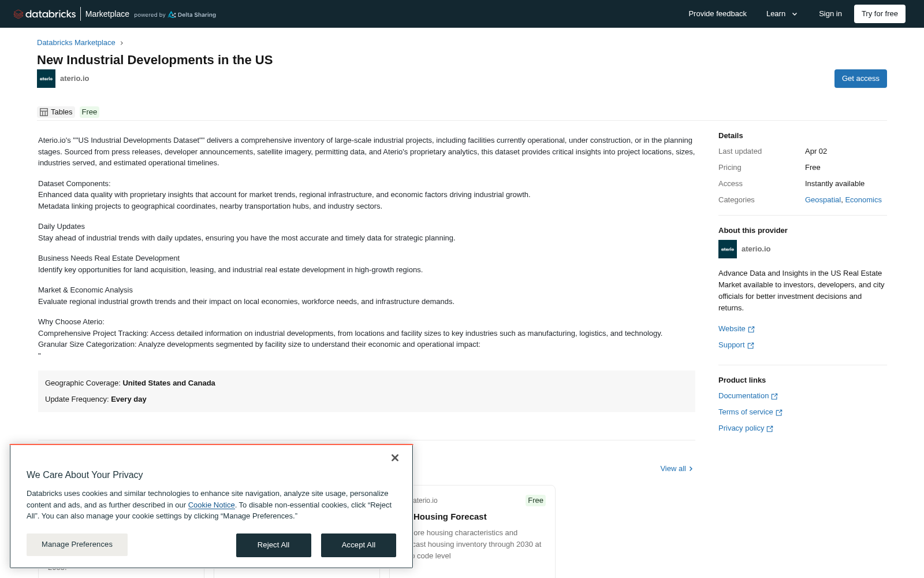
Task: Click Accept All cookies button
Action: (x=359, y=545)
